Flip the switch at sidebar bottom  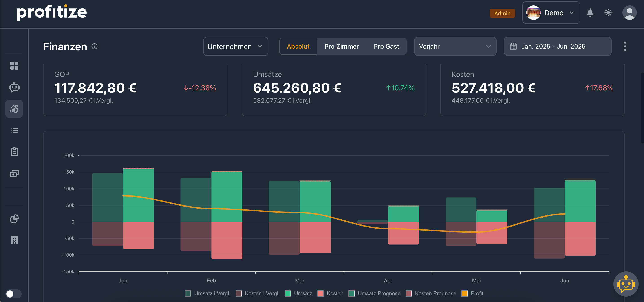pyautogui.click(x=13, y=294)
